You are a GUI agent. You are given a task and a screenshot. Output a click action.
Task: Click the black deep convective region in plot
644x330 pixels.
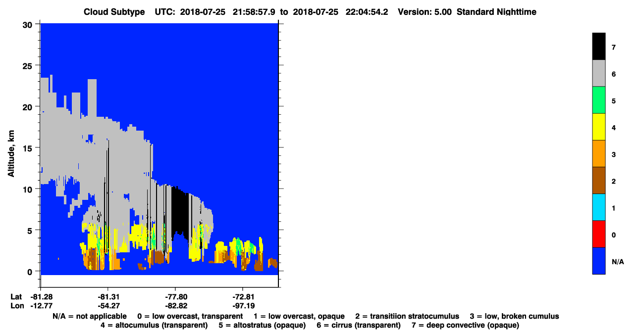(x=180, y=213)
